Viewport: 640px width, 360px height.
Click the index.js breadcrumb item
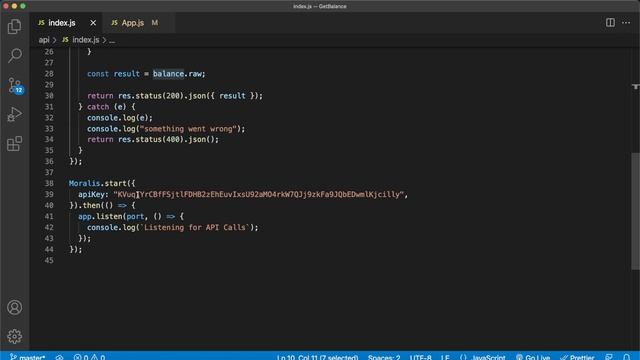pos(81,40)
